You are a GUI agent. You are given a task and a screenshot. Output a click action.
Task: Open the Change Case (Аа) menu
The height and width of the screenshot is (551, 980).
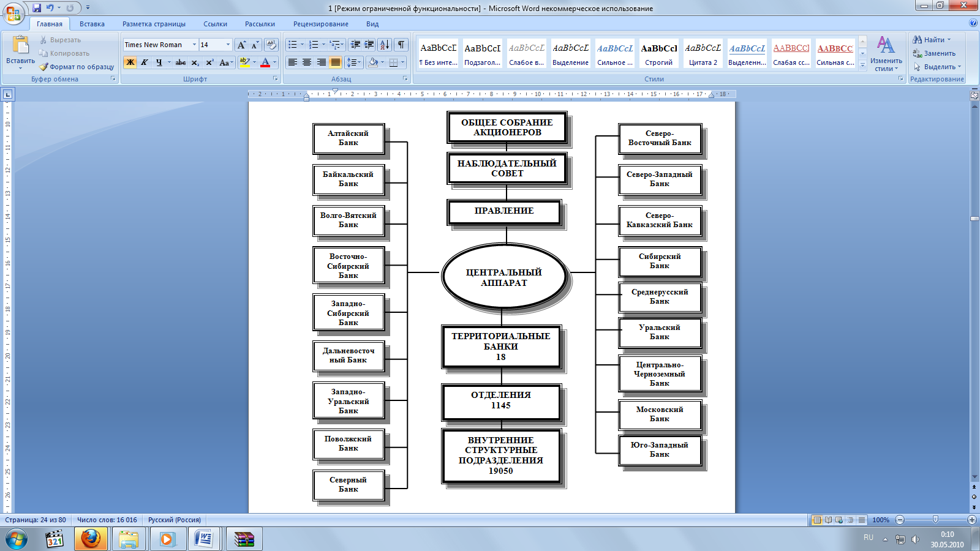pyautogui.click(x=225, y=62)
